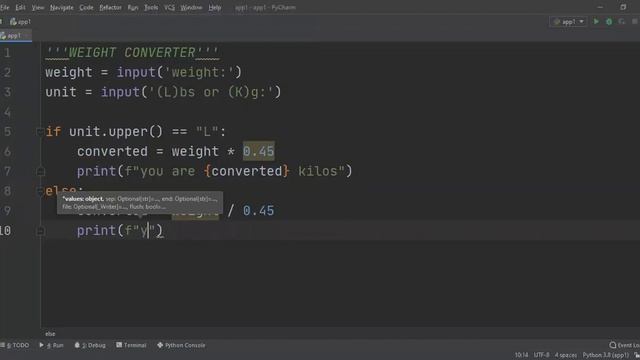This screenshot has height=360, width=640.
Task: Stop the process with the stop icon
Action: click(x=635, y=22)
